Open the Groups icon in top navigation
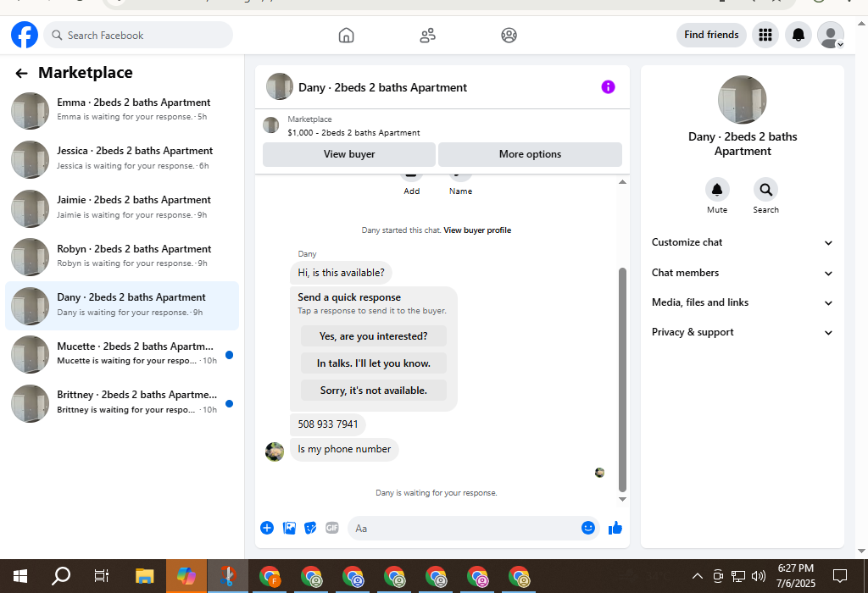The width and height of the screenshot is (868, 593). point(509,36)
